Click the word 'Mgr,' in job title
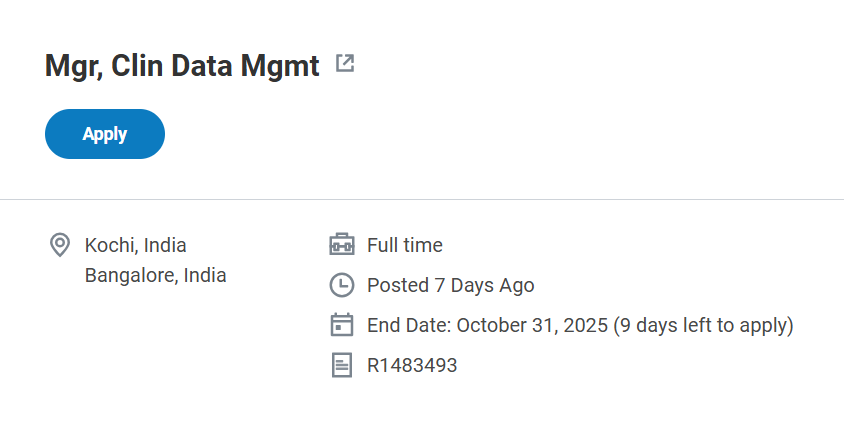 pyautogui.click(x=74, y=66)
